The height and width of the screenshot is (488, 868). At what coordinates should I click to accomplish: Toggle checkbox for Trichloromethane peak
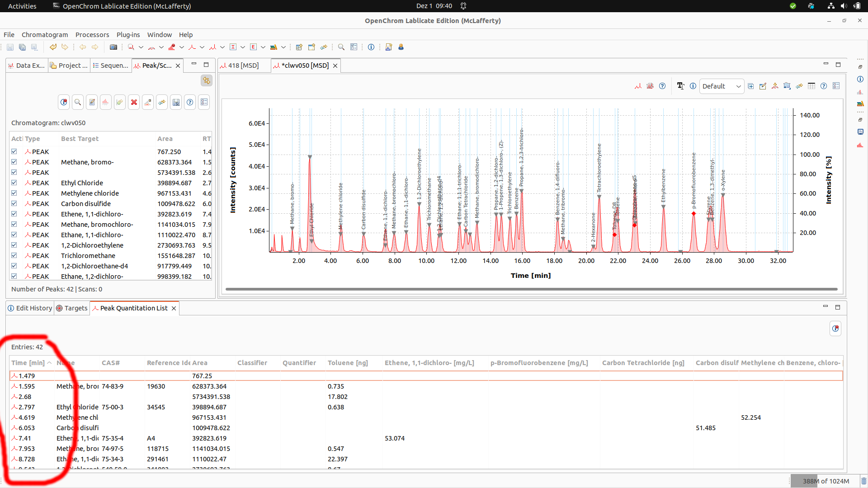pyautogui.click(x=14, y=255)
